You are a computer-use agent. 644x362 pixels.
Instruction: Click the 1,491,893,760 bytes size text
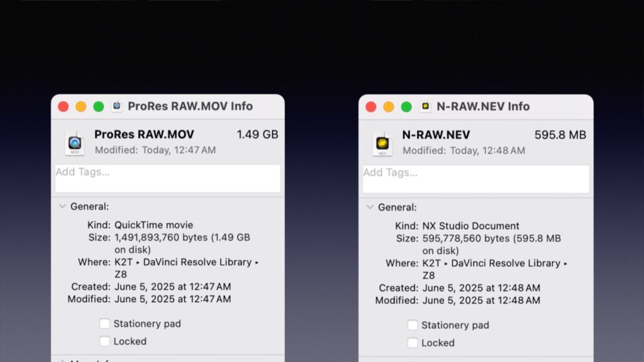182,244
